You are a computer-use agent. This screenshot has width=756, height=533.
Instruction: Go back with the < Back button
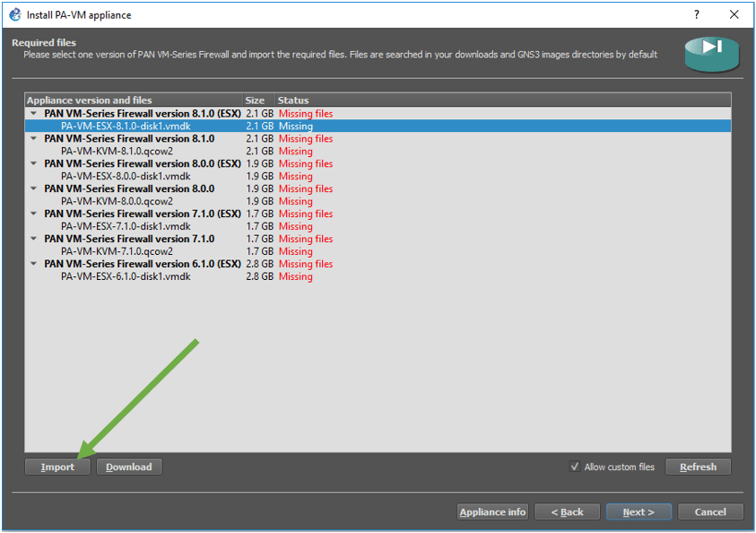[x=567, y=511]
